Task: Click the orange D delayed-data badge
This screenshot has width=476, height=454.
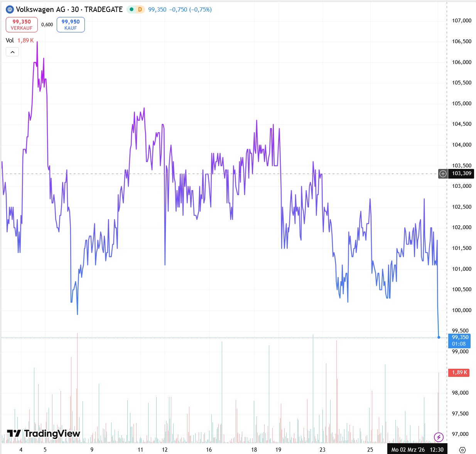Action: pyautogui.click(x=140, y=9)
